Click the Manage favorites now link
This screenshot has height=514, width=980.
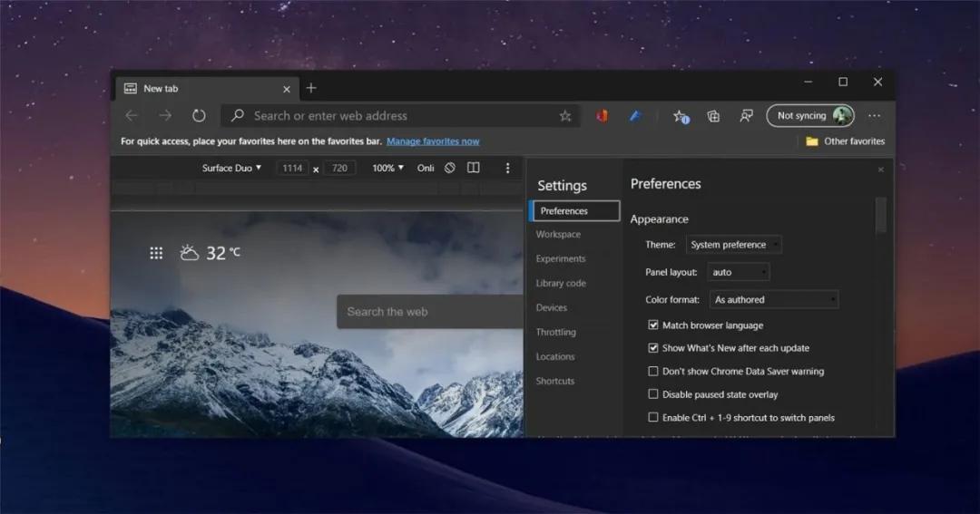click(x=433, y=141)
